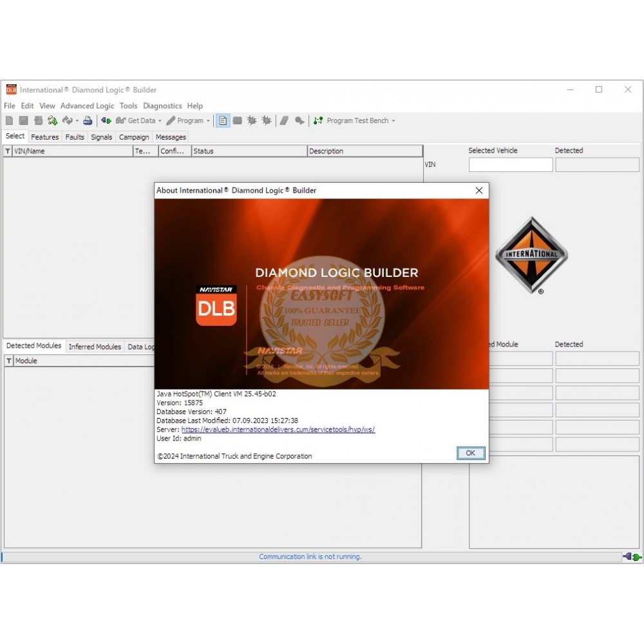Open the View menu
Screen dimensions: 644x644
coord(47,106)
